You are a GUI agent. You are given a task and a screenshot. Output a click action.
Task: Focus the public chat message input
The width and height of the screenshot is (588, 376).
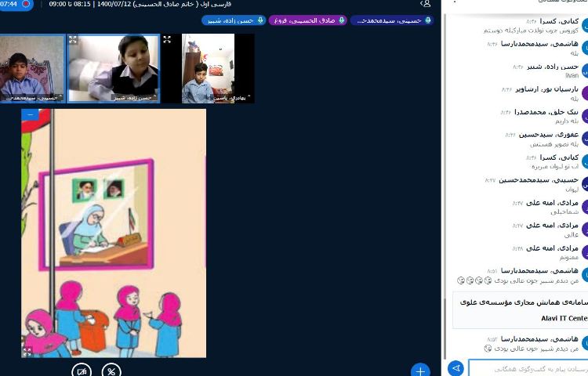click(528, 369)
